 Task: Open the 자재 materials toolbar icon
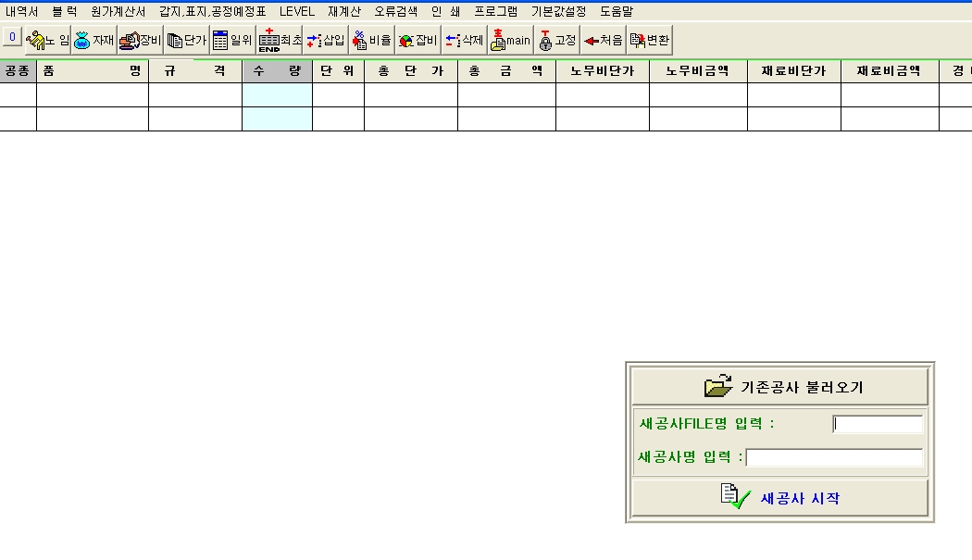click(x=94, y=41)
